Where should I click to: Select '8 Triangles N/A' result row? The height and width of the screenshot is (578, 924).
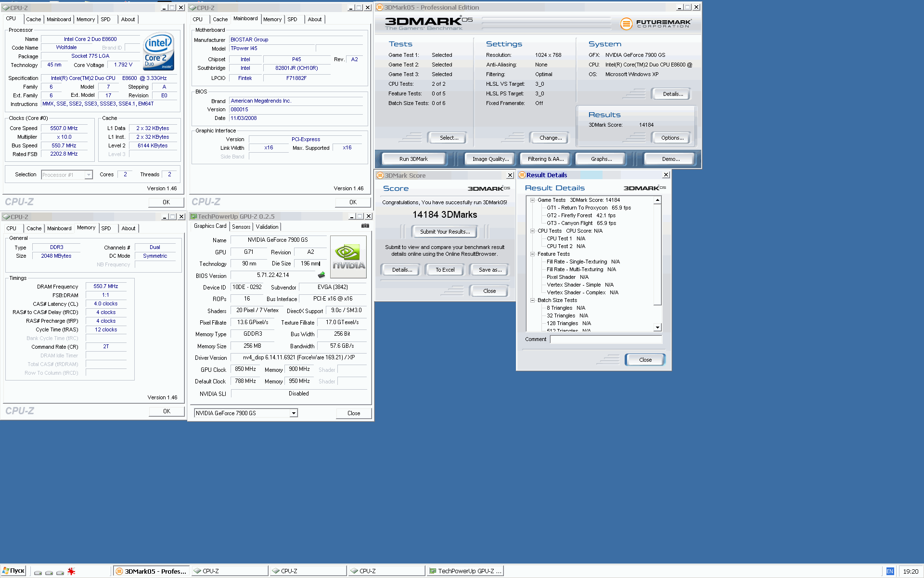(x=566, y=308)
